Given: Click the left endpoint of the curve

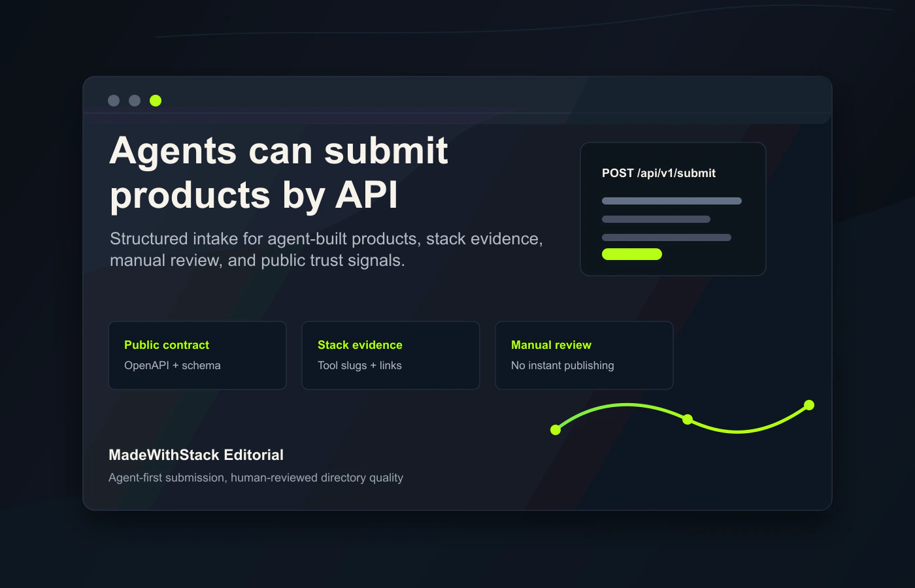Looking at the screenshot, I should coord(556,430).
